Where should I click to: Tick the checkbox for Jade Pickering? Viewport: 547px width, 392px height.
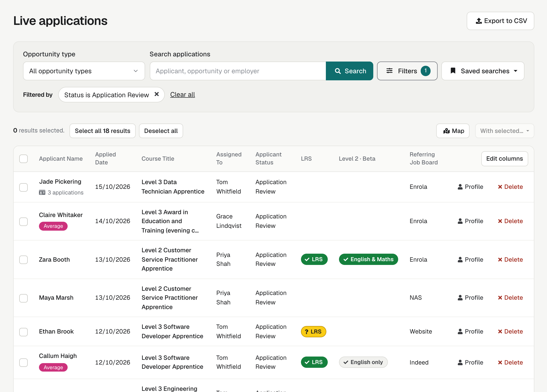pyautogui.click(x=23, y=187)
